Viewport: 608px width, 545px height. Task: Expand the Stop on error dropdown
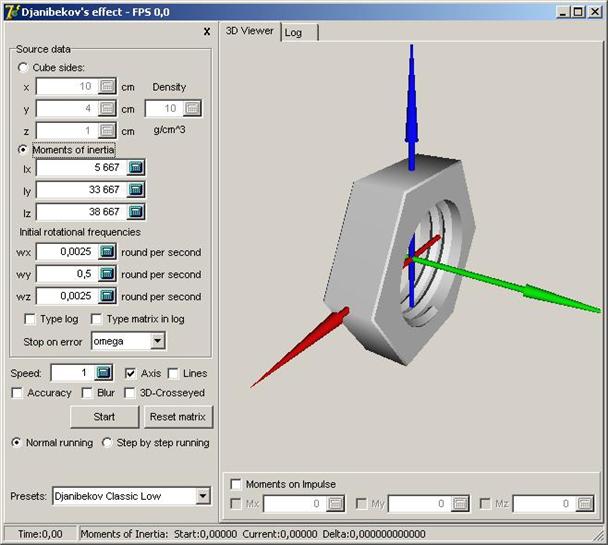[157, 342]
